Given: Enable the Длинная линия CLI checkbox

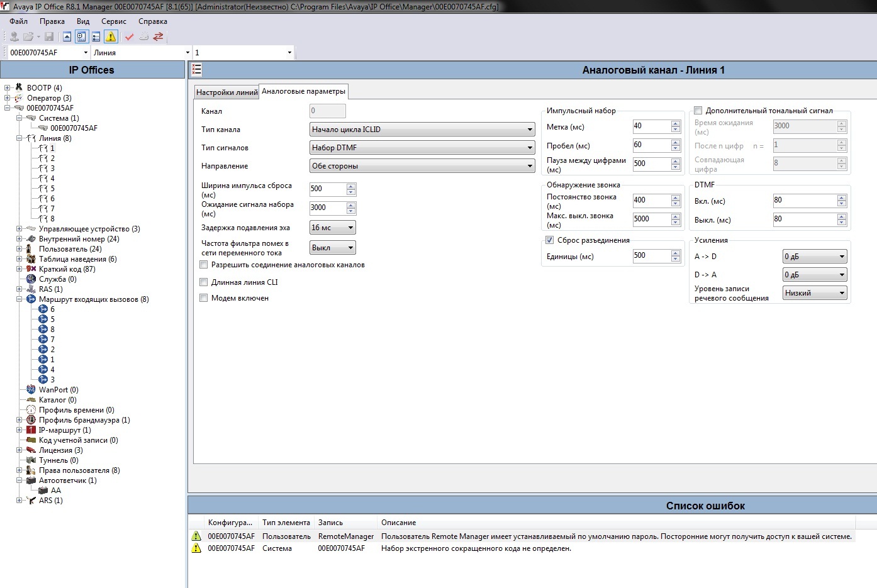Looking at the screenshot, I should coord(204,282).
